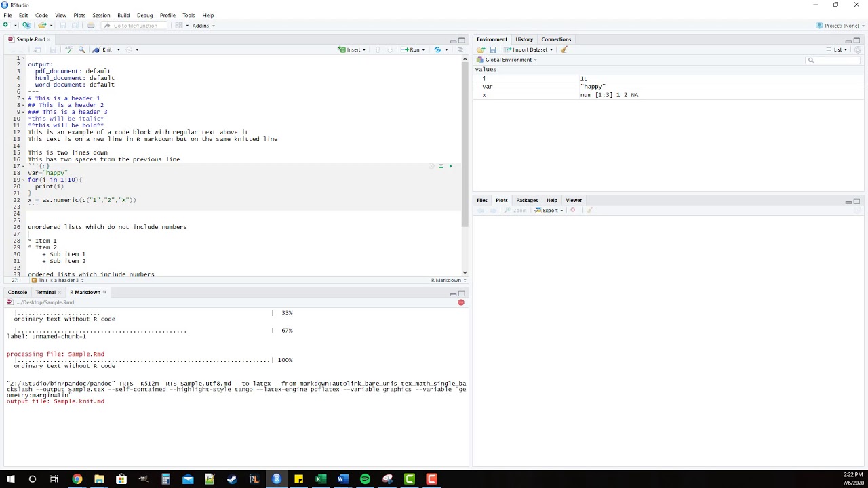868x488 pixels.
Task: Open the Global Environment dropdown
Action: pos(507,60)
